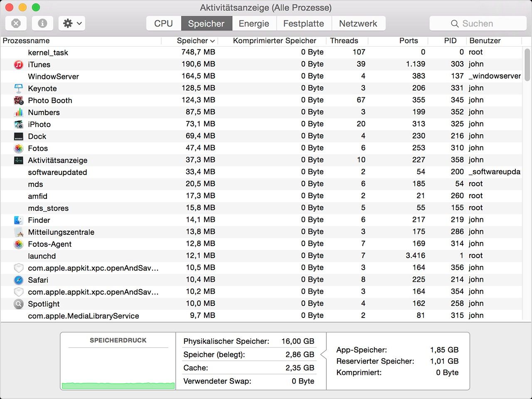This screenshot has width=532, height=399.
Task: Select the iPhoto icon in the list
Action: pos(18,124)
